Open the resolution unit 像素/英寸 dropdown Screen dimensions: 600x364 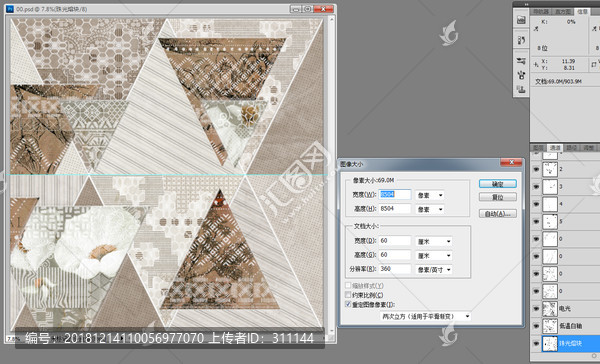[x=434, y=269]
